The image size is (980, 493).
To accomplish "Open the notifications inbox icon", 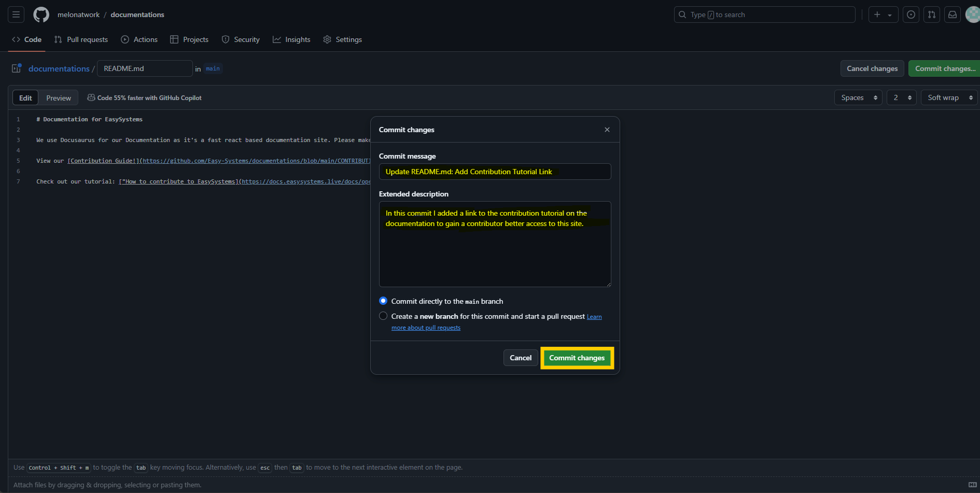I will pos(952,15).
